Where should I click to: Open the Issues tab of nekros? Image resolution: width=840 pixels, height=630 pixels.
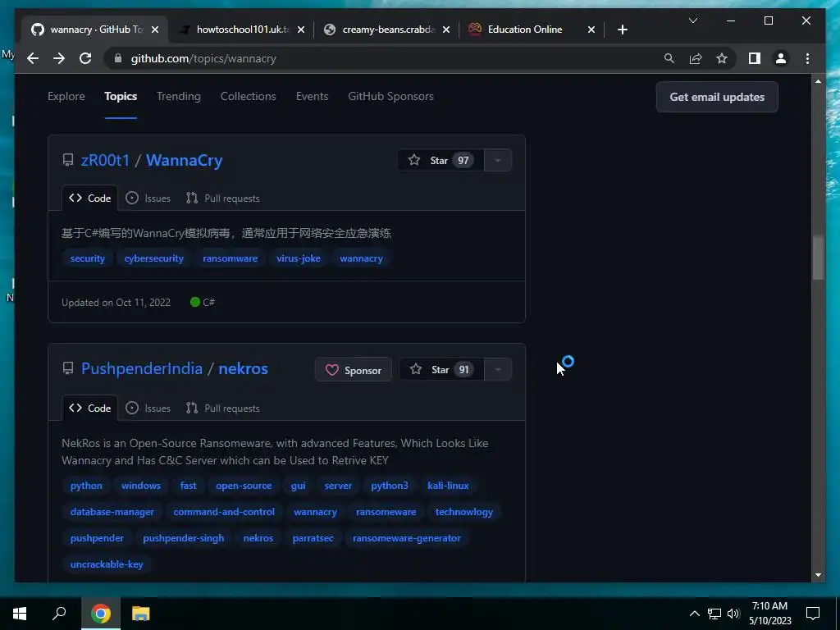148,409
